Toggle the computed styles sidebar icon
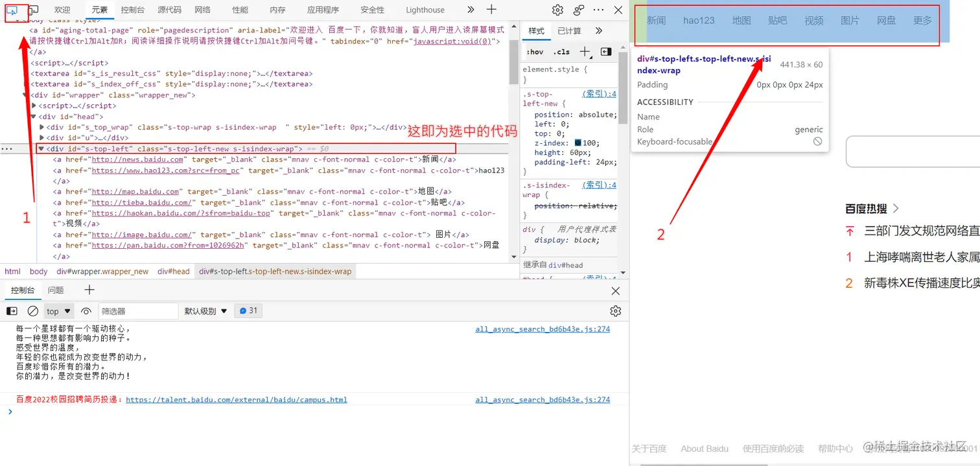Screen dimensions: 980x466 tap(606, 52)
